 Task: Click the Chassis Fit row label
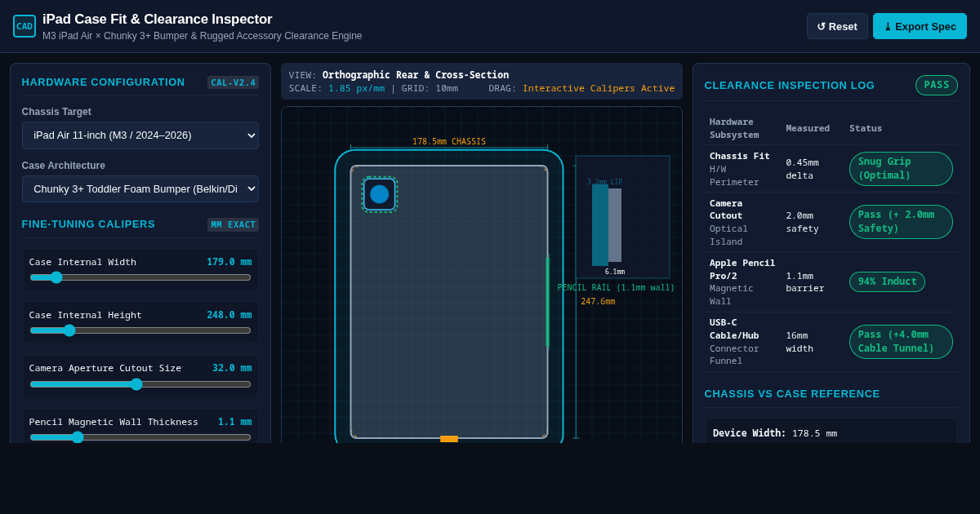[739, 157]
